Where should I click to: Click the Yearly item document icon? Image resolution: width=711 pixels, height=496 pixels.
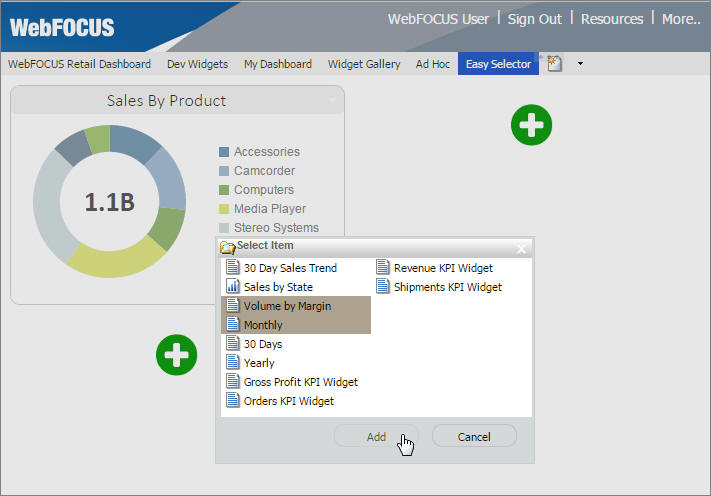coord(233,363)
